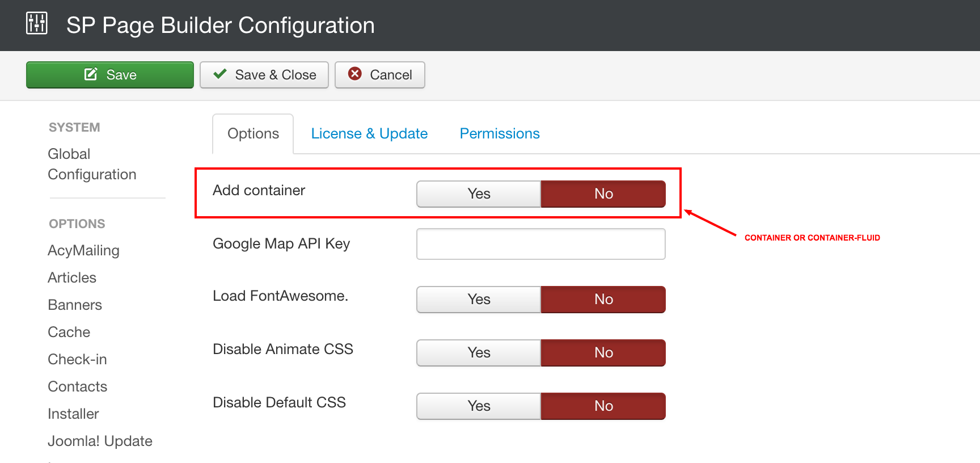The width and height of the screenshot is (980, 463).
Task: Navigate to Check-in options
Action: (77, 360)
